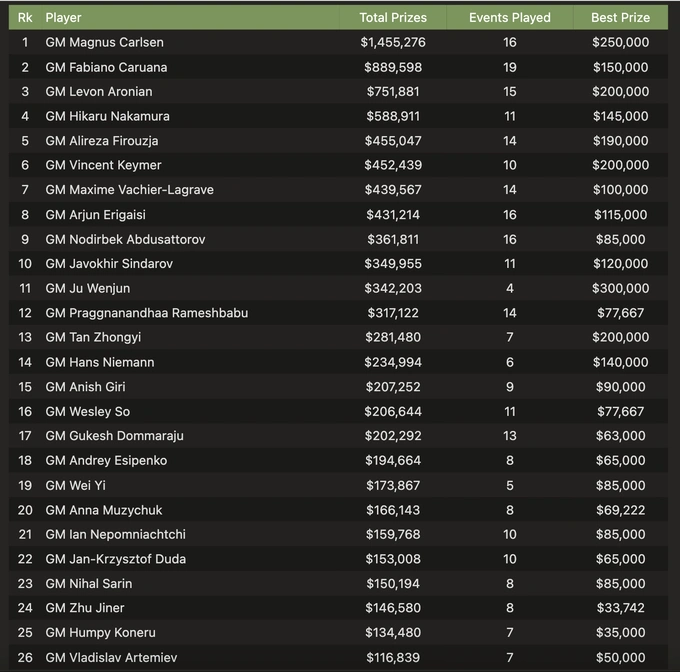The height and width of the screenshot is (672, 680).
Task: Open GM Hans Niemann player page
Action: point(100,362)
